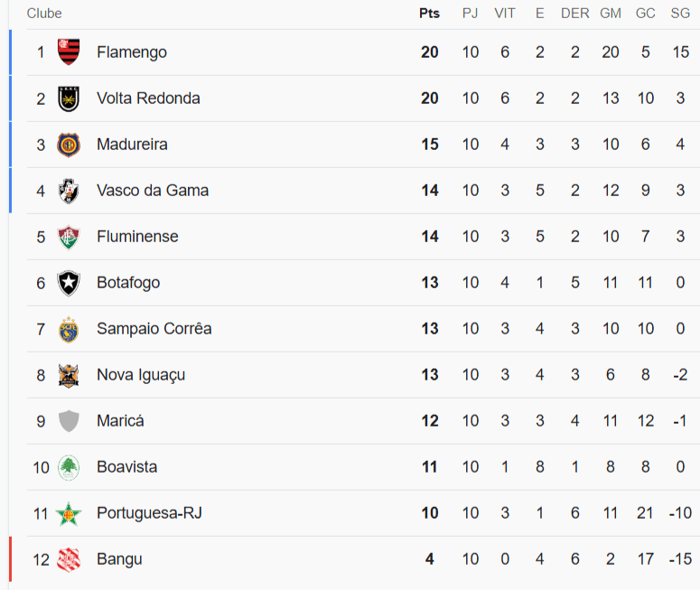Select the Vasco da Gama crest

tap(69, 191)
